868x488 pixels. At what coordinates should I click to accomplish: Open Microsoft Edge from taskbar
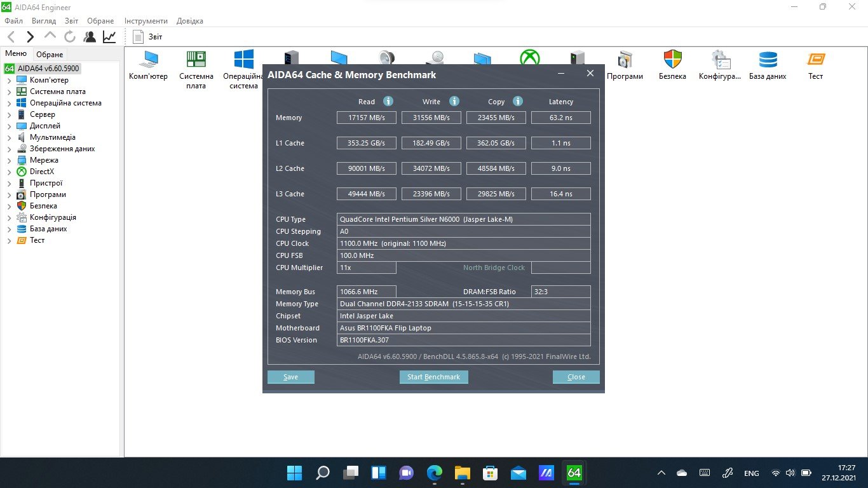point(434,473)
